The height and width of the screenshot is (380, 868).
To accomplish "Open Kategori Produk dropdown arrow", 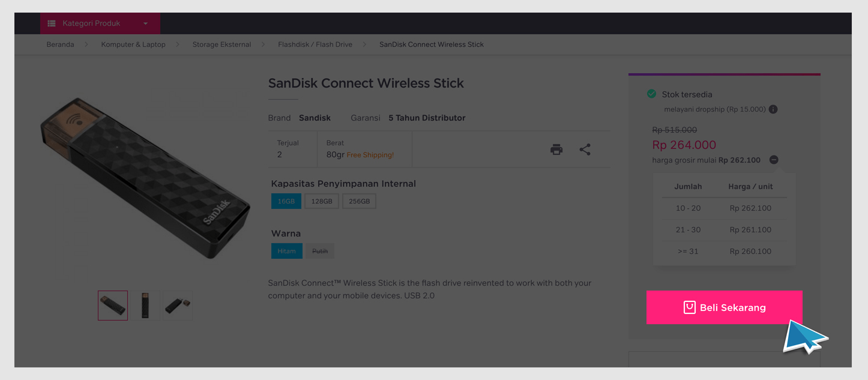I will pyautogui.click(x=145, y=24).
